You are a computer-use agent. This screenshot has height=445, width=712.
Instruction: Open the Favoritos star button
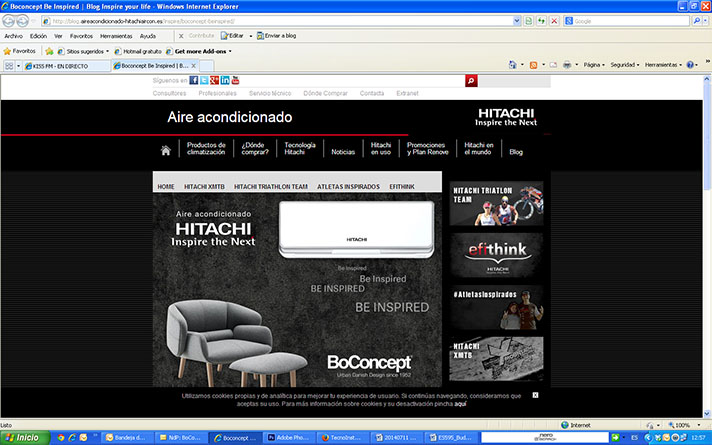[19, 51]
